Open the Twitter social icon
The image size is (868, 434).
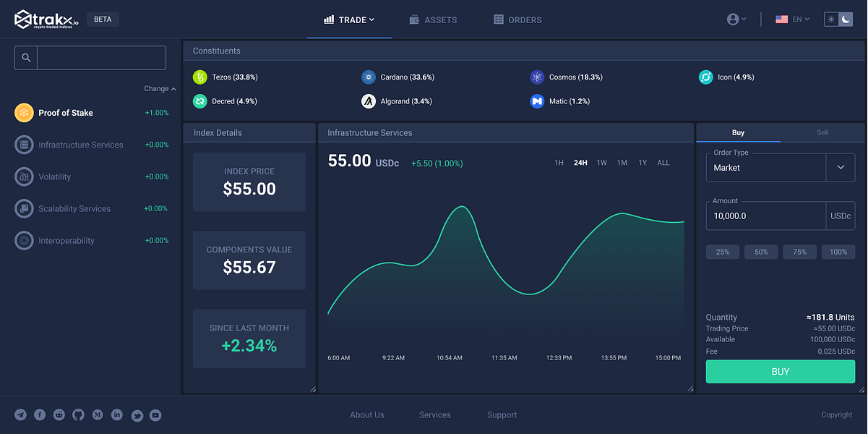(x=136, y=415)
